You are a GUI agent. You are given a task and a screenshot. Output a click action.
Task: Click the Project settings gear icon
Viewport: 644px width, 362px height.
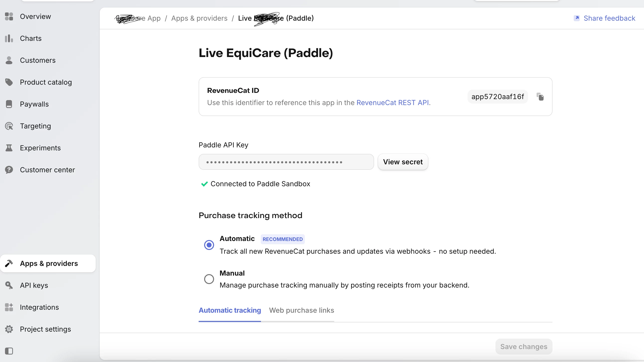click(x=9, y=329)
